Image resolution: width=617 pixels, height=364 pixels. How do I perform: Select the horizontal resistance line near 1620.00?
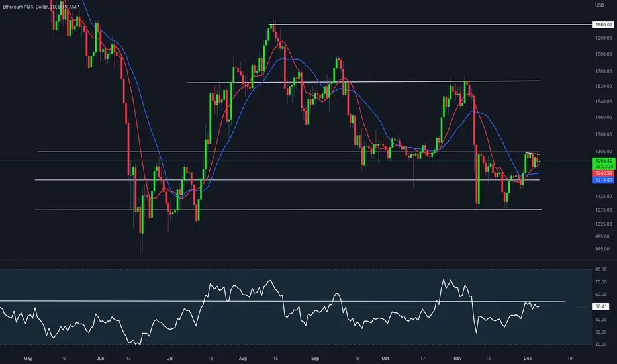[362, 82]
